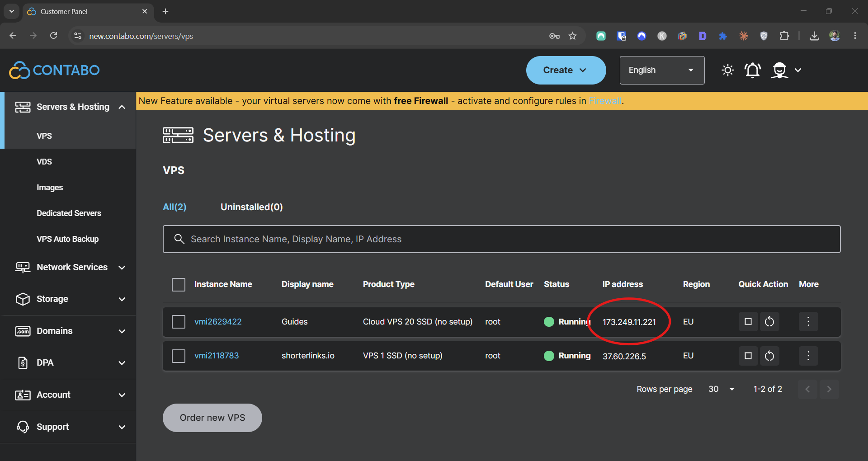The image size is (868, 461).
Task: Open browser tab search dropdown
Action: point(11,11)
